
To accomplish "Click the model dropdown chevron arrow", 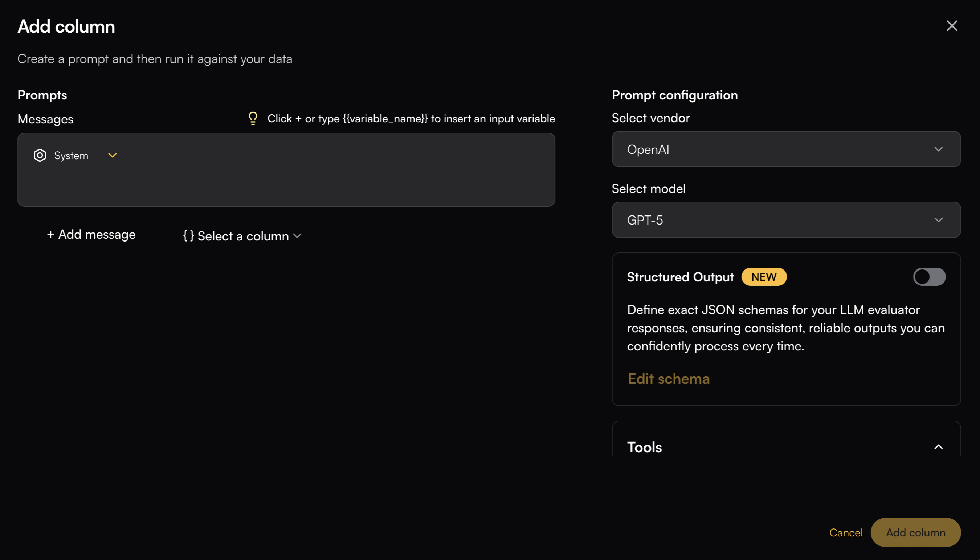I will point(938,220).
